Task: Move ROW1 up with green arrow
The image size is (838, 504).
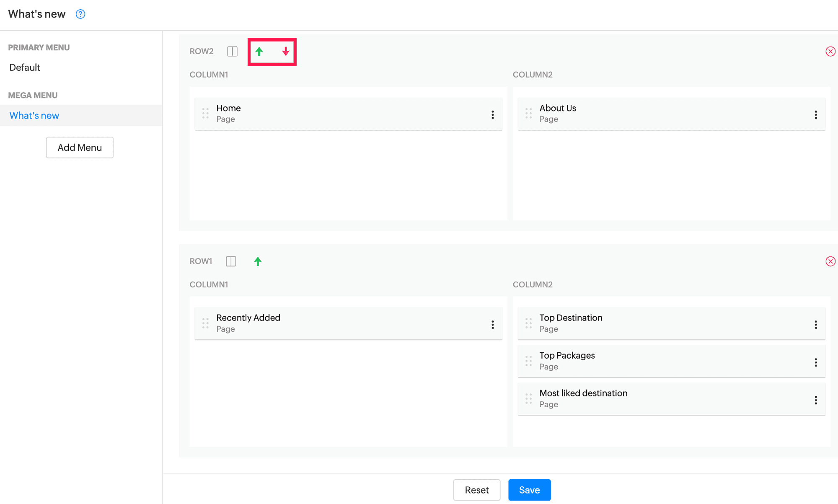Action: click(258, 261)
